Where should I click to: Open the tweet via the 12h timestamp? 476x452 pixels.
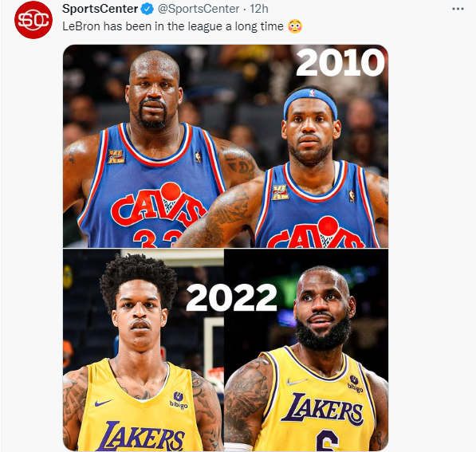pos(259,9)
